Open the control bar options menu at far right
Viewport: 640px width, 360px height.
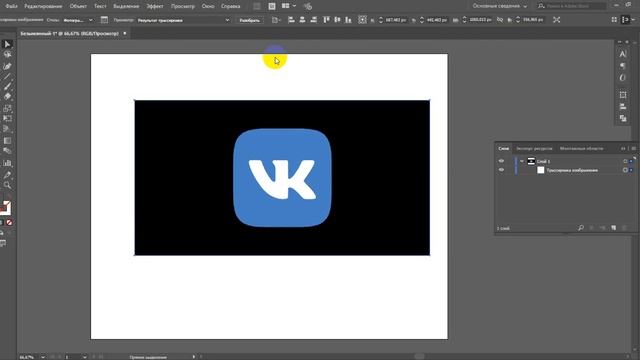pos(634,20)
